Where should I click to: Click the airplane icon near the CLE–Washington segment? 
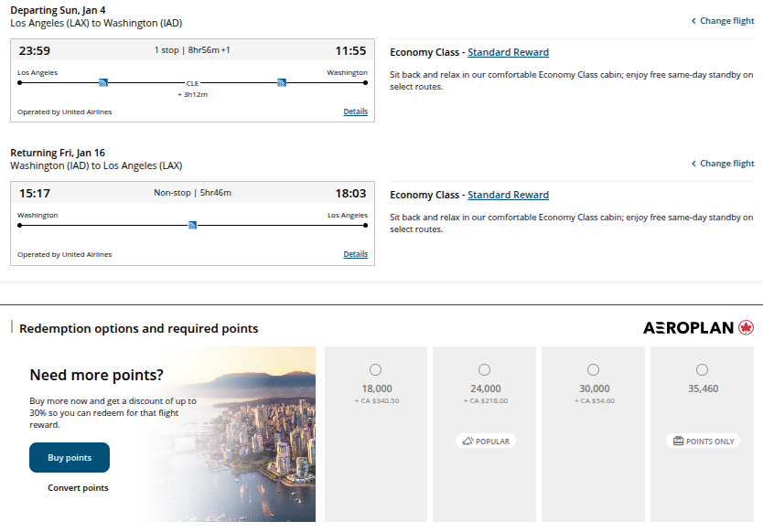pos(281,81)
